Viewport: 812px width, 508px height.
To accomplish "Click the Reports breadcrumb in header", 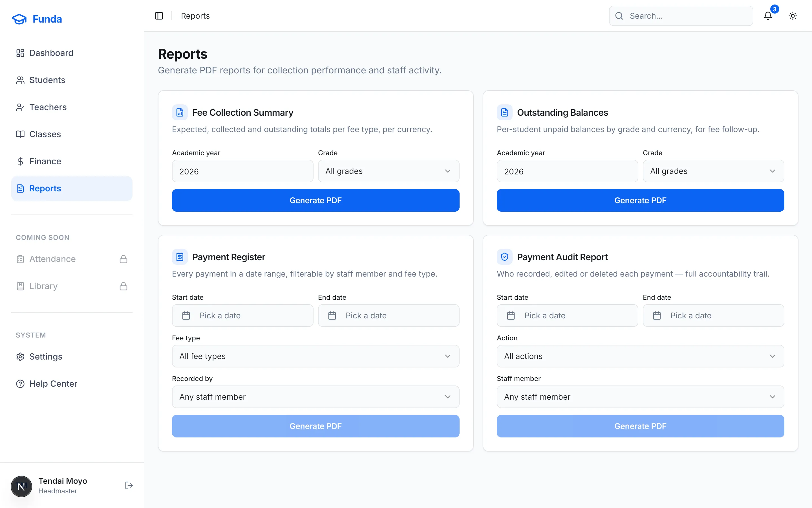I will [195, 16].
